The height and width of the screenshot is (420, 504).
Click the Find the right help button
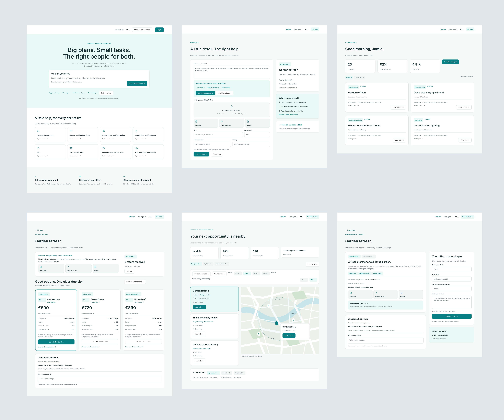pyautogui.click(x=137, y=83)
